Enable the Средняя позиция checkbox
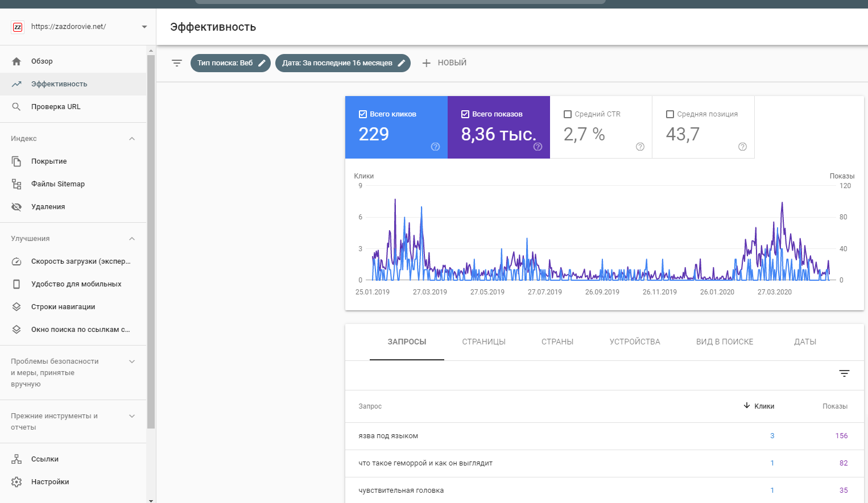The height and width of the screenshot is (503, 868). (x=670, y=114)
